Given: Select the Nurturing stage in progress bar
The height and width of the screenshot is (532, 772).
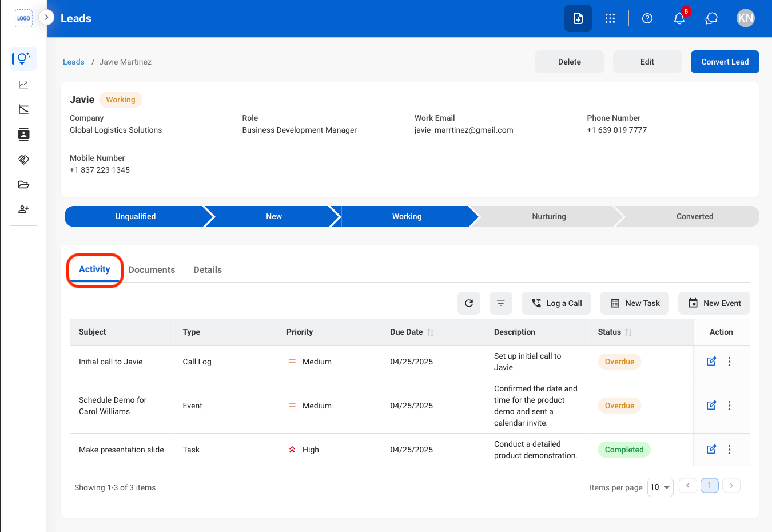Looking at the screenshot, I should tap(548, 216).
